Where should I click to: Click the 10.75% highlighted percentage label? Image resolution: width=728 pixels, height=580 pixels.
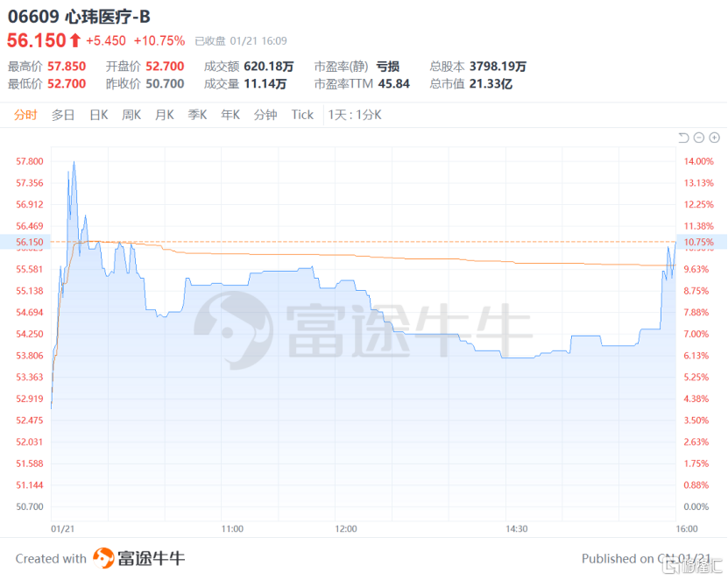point(699,242)
